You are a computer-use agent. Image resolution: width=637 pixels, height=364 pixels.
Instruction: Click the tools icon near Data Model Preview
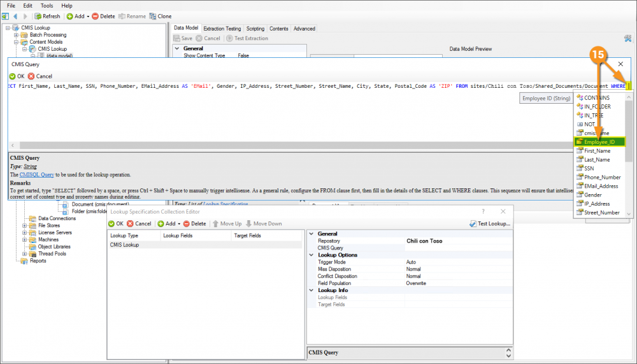tap(627, 39)
